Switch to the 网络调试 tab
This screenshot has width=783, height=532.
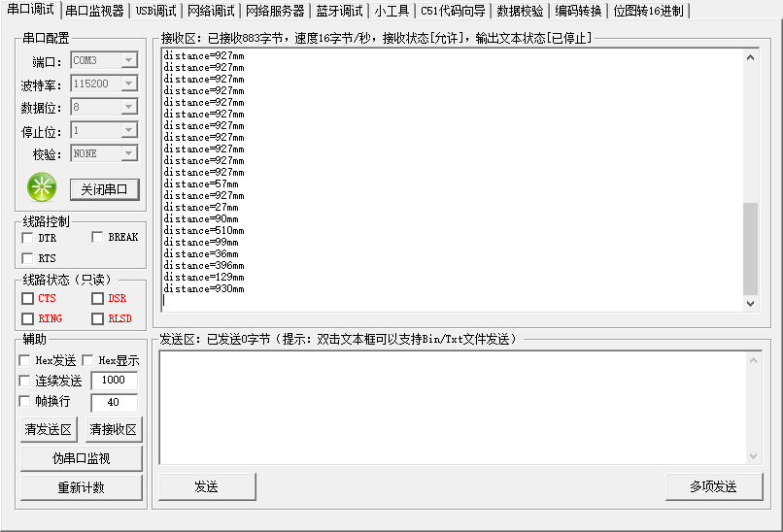pyautogui.click(x=211, y=11)
